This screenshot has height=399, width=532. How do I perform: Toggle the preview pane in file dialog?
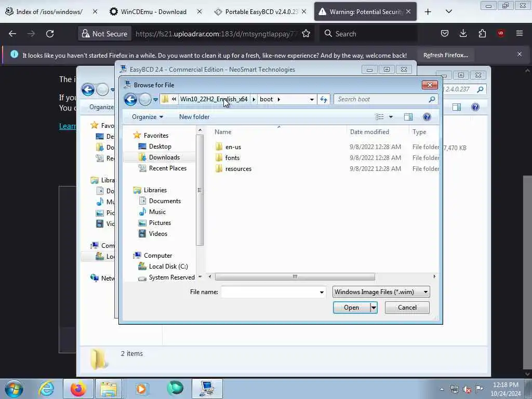pyautogui.click(x=408, y=117)
